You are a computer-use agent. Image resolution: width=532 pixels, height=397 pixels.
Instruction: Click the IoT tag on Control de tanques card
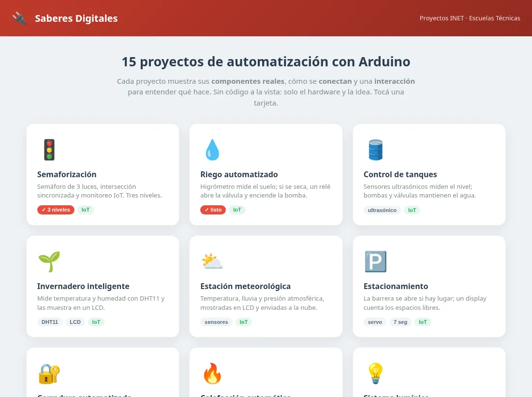coord(412,210)
